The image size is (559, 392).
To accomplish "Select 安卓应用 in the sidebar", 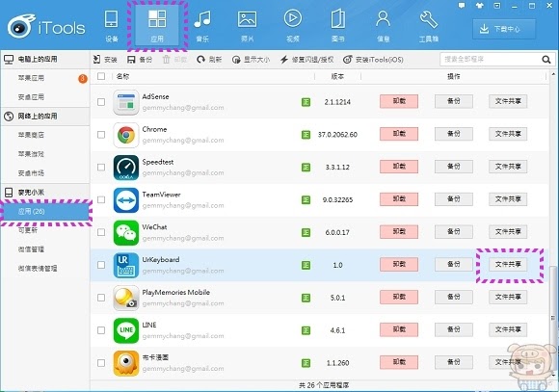I will 31,97.
